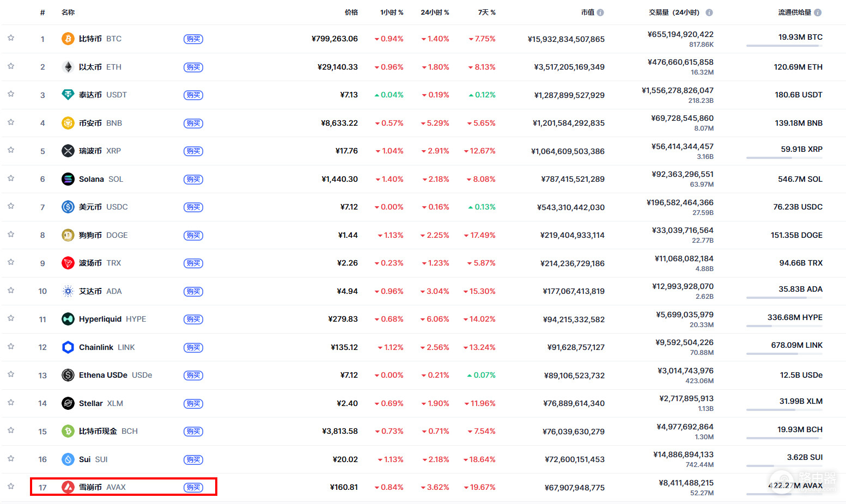846x504 pixels.
Task: Open the info tooltip beside 市值 header
Action: click(600, 13)
